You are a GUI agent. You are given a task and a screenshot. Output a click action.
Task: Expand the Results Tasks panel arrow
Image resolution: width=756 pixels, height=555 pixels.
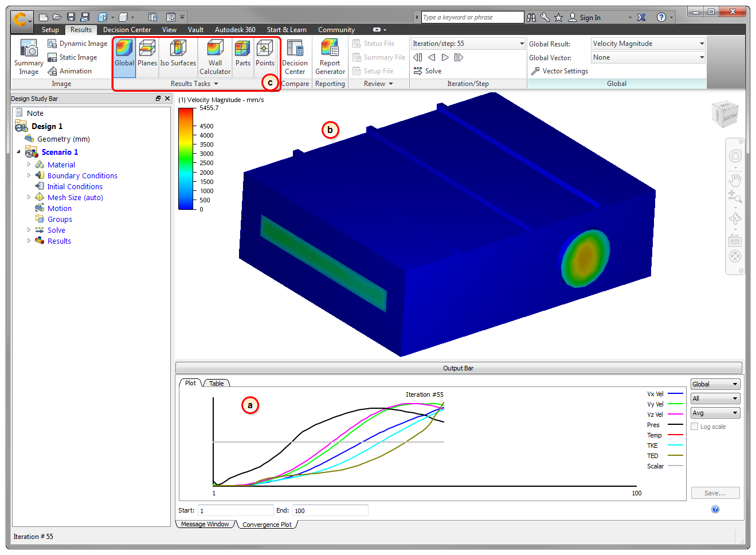pyautogui.click(x=216, y=84)
